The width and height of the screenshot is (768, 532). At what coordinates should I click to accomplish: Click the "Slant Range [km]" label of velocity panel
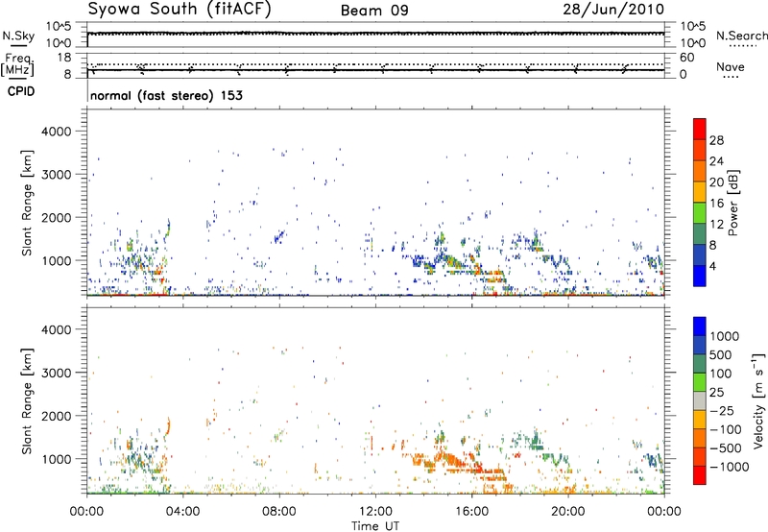27,401
